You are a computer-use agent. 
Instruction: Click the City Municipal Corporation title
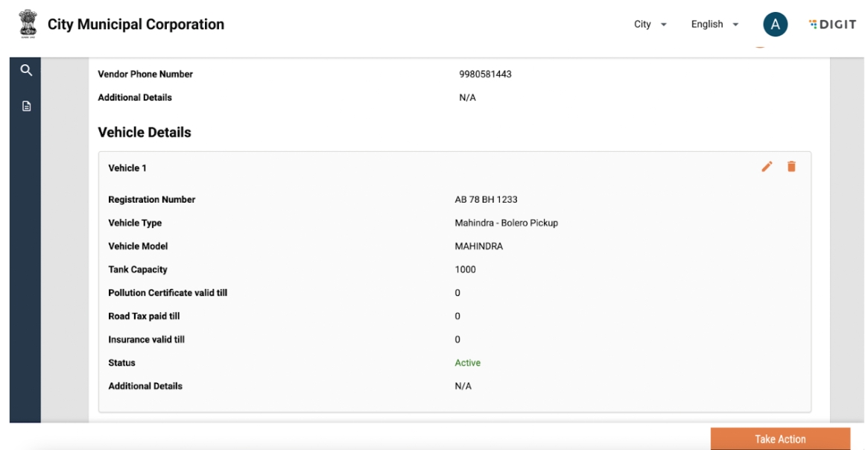[136, 25]
